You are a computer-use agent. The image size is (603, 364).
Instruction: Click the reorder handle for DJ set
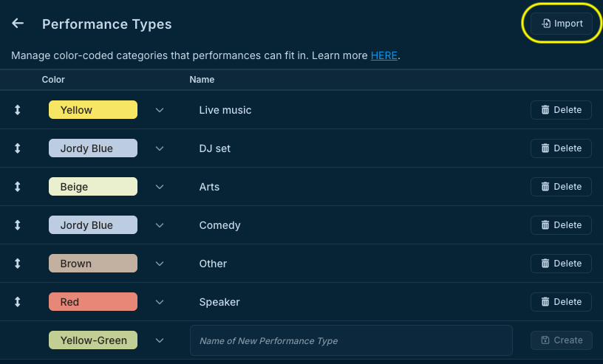point(18,148)
